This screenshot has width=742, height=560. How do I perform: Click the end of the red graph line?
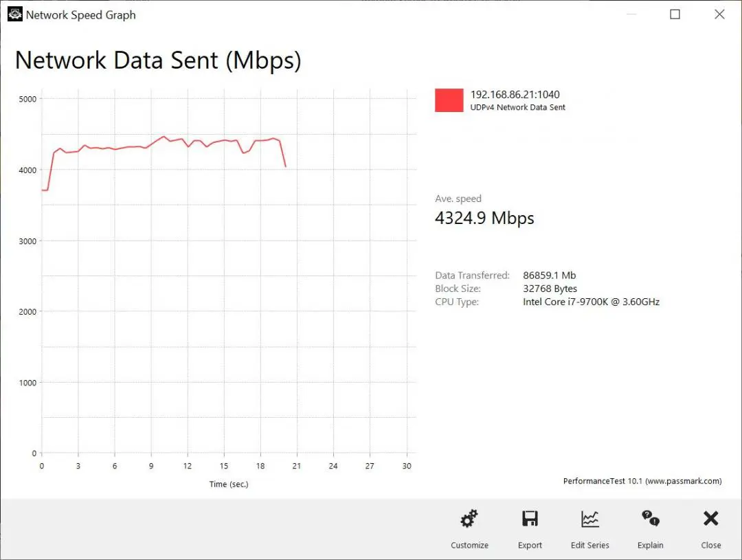tap(285, 166)
